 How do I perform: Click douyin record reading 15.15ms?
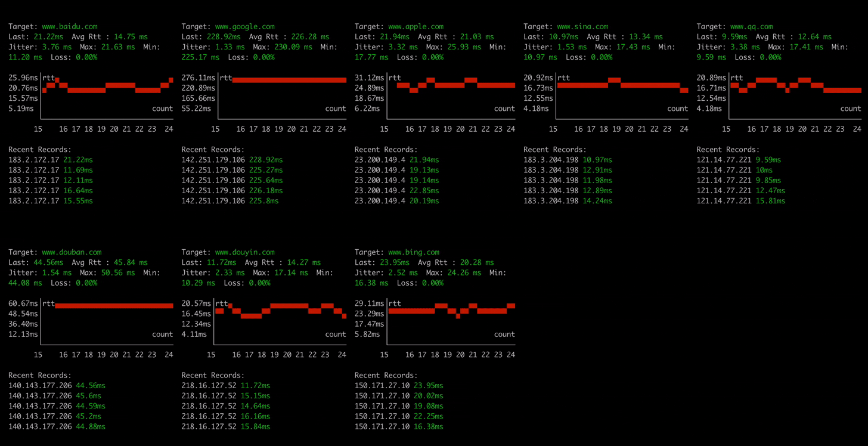255,396
